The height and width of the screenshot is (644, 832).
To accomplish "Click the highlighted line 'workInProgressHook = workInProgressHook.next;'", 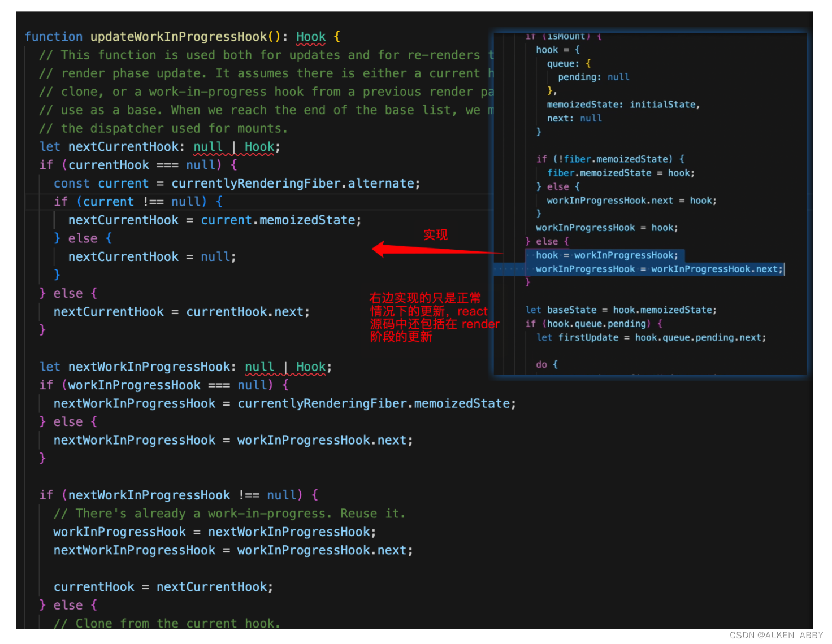I will coord(660,269).
